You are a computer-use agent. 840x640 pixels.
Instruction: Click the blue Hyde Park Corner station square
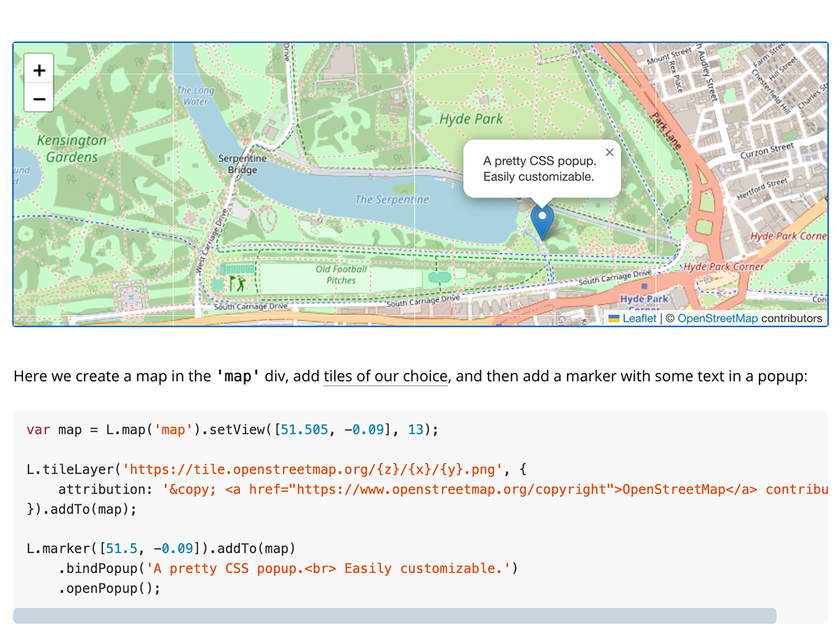[x=644, y=287]
